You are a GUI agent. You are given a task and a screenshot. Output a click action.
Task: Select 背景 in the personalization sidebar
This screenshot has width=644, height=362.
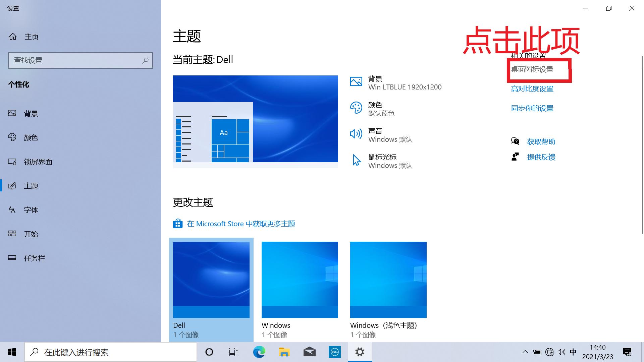coord(31,113)
